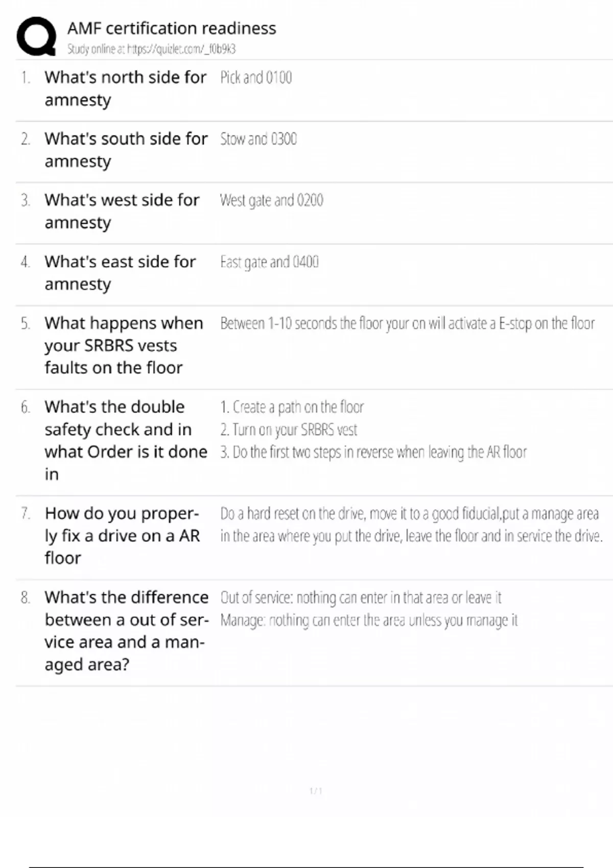This screenshot has height=868, width=613.
Task: Click the answer 'Pick and 0100'
Action: coord(256,78)
